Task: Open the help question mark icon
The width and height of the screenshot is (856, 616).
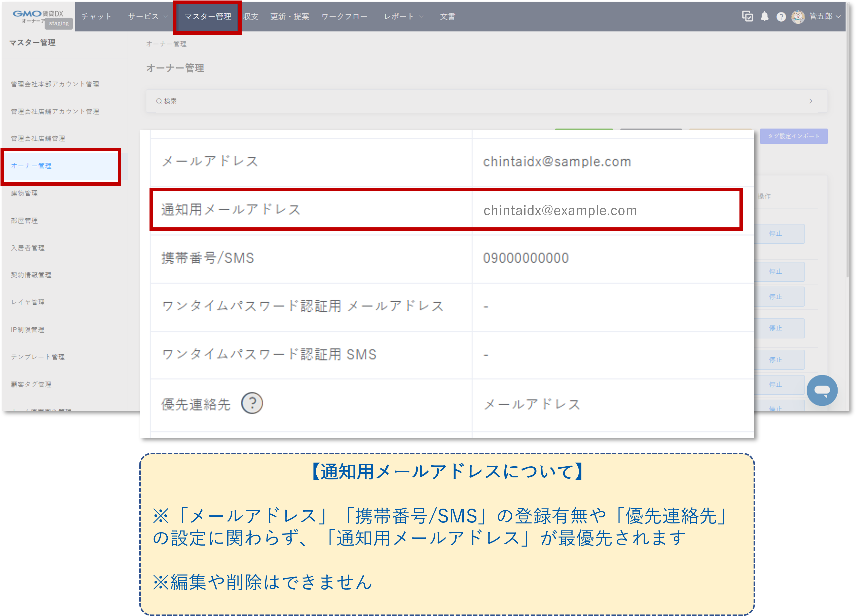Action: [x=782, y=17]
